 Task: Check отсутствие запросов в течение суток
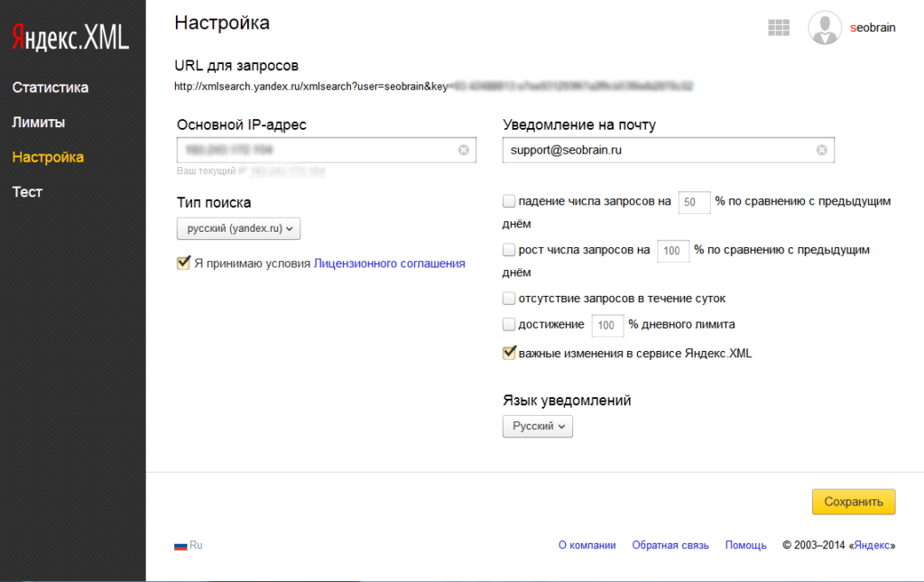point(509,299)
